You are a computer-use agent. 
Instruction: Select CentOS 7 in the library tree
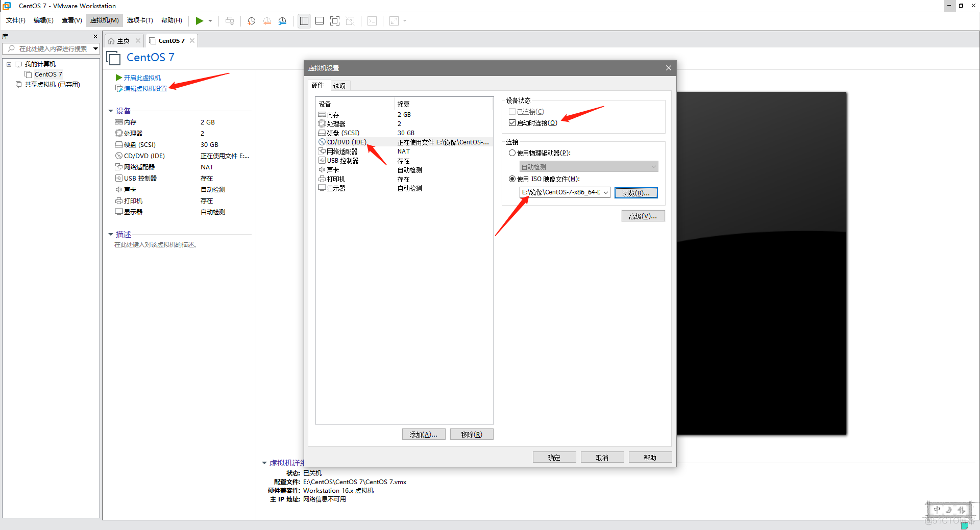(48, 74)
